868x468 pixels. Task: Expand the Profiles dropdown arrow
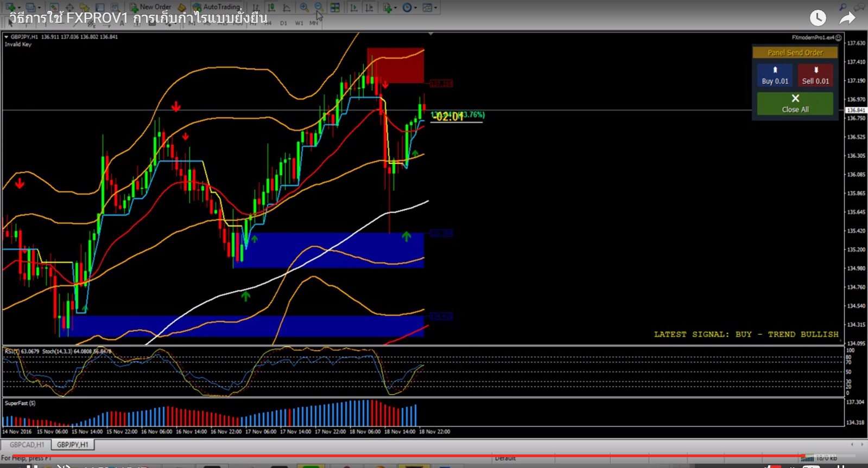pos(39,8)
